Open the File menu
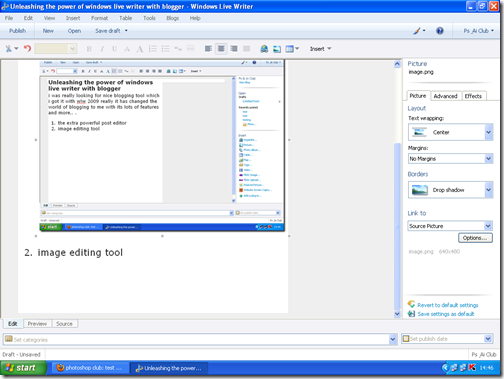The width and height of the screenshot is (504, 379). pos(9,18)
